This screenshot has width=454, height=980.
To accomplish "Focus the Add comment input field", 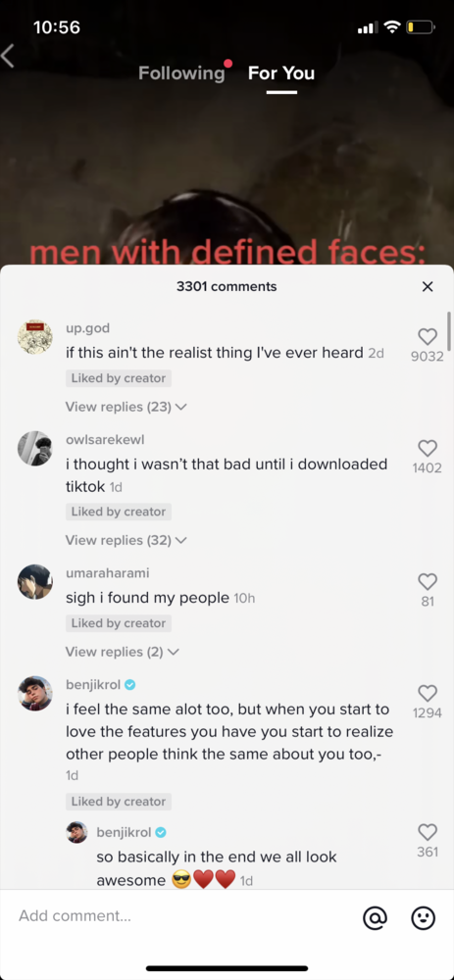I will coord(181,916).
